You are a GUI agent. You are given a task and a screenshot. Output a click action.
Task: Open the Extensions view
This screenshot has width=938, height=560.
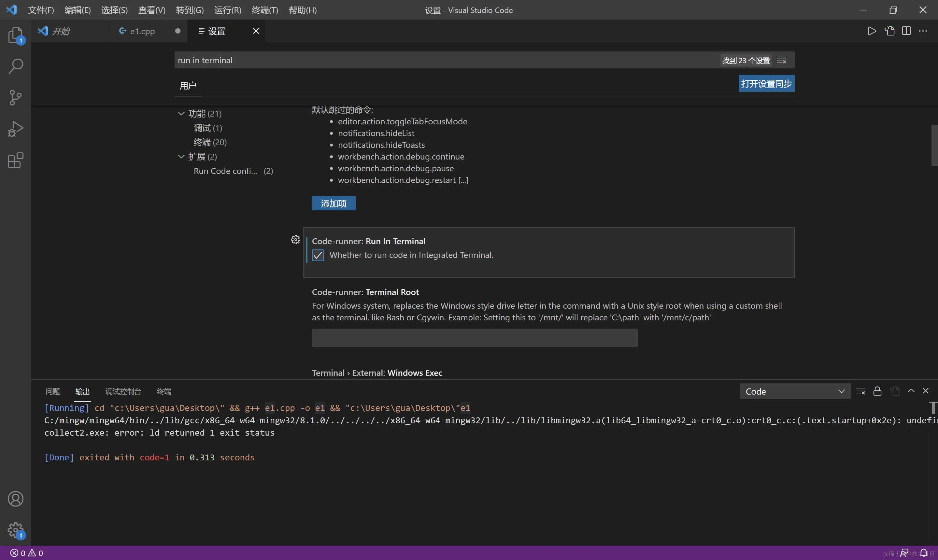click(16, 161)
